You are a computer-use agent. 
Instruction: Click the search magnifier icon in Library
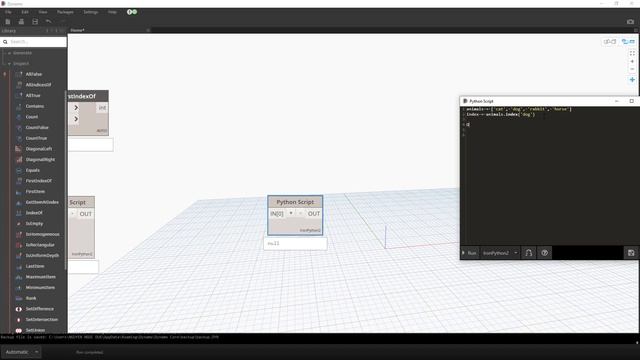(5, 42)
